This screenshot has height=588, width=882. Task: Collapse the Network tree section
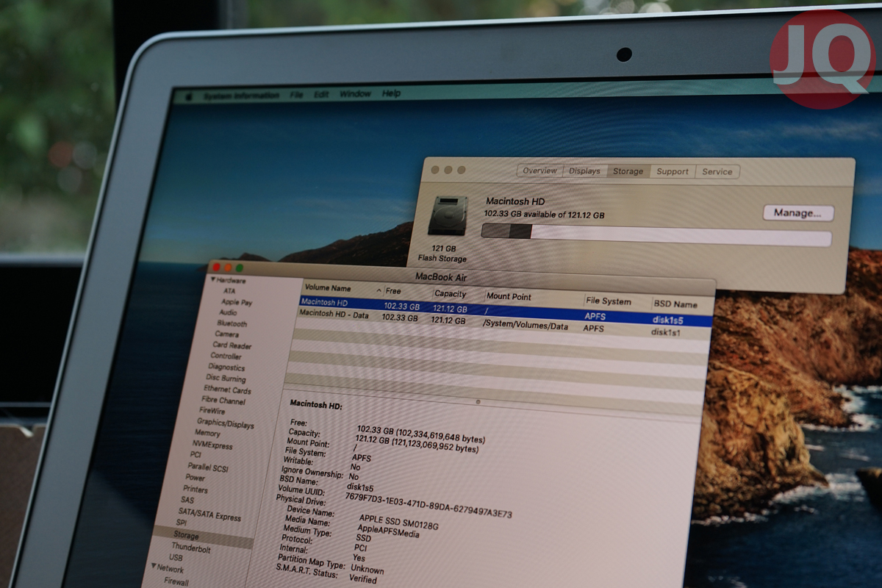[x=155, y=567]
